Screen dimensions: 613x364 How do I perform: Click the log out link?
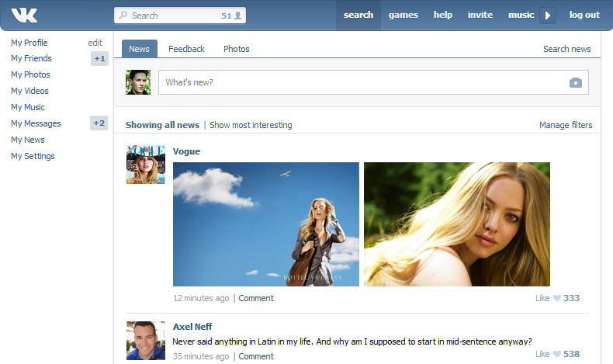click(584, 15)
